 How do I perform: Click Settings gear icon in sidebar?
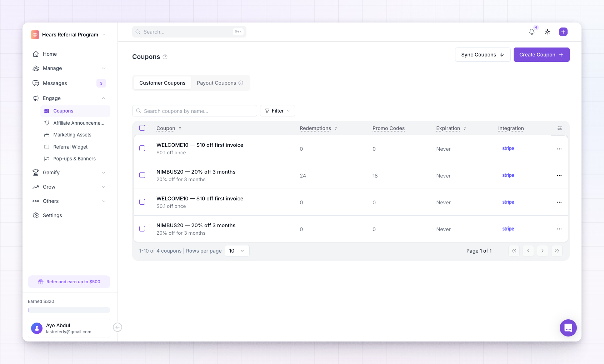[x=36, y=215]
